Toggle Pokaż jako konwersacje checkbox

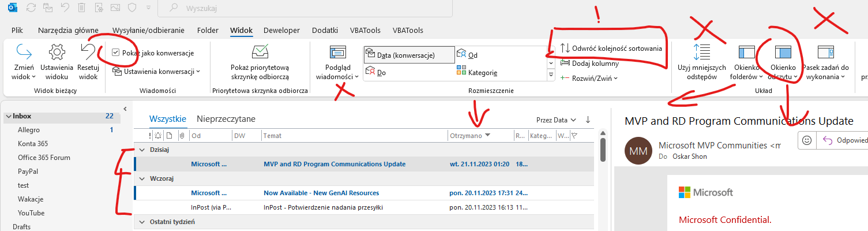pyautogui.click(x=116, y=53)
